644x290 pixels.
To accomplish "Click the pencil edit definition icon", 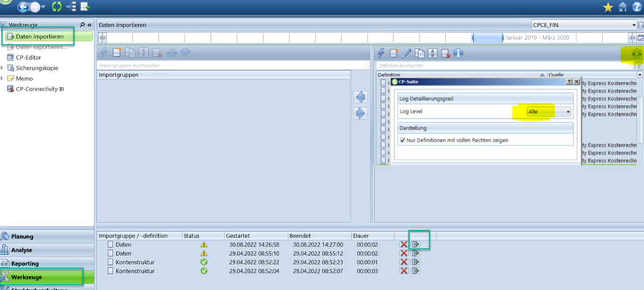I will click(x=407, y=53).
